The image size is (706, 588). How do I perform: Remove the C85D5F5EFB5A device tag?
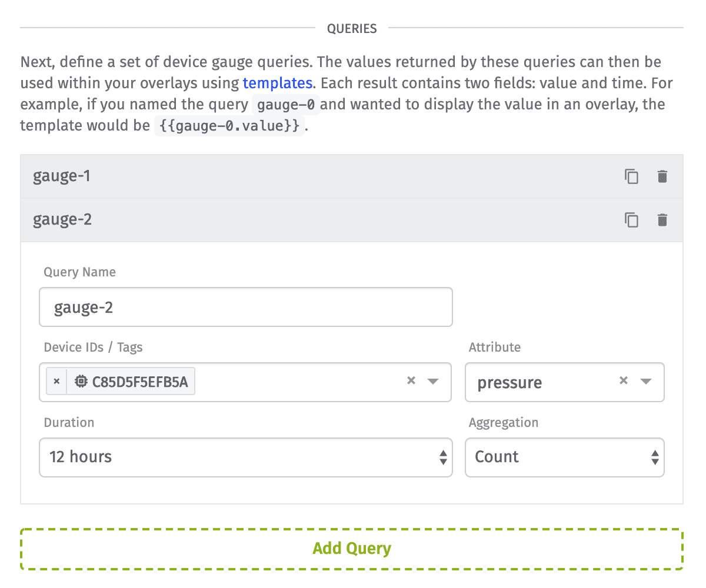[x=56, y=382]
